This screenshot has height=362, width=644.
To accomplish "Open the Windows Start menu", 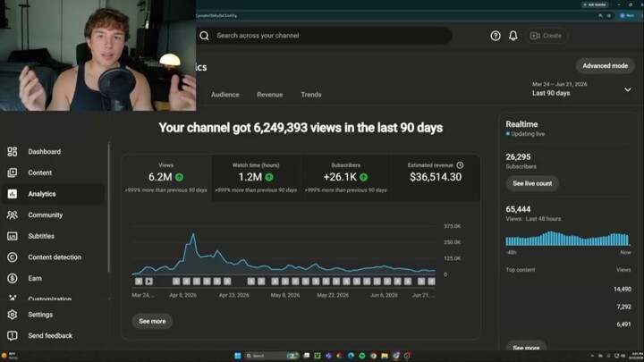I will pos(237,356).
